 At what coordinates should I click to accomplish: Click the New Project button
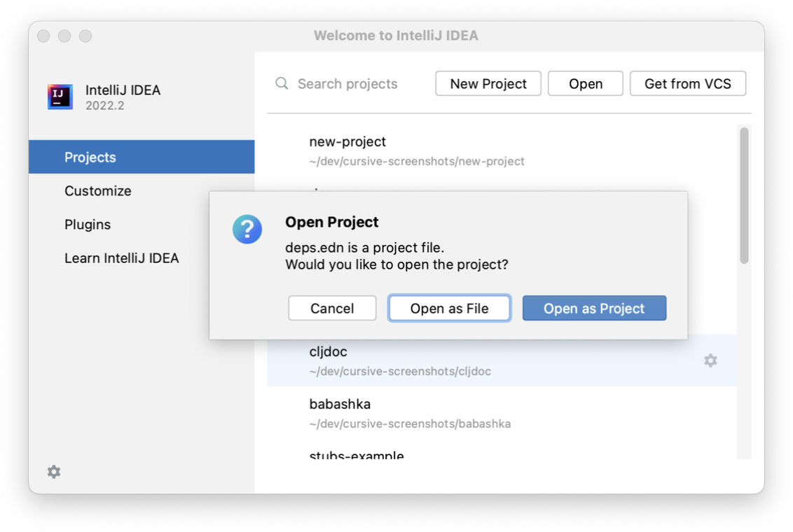(488, 83)
